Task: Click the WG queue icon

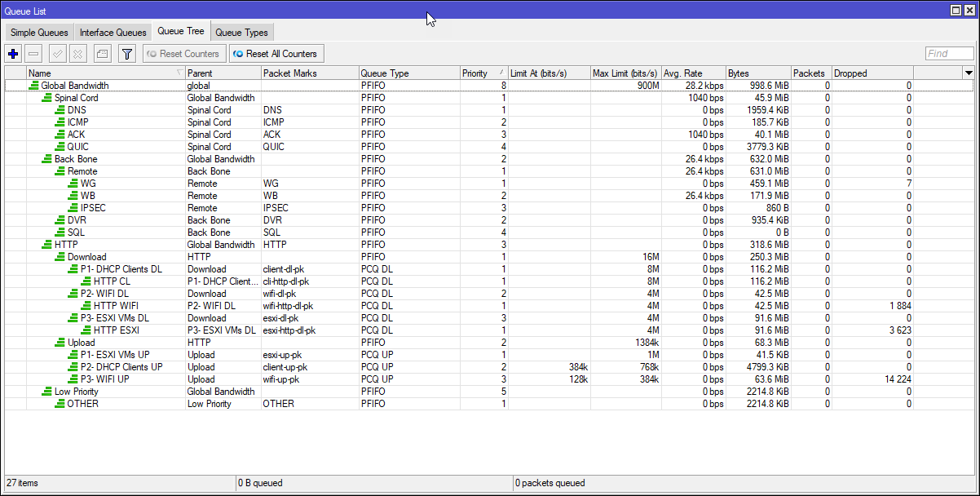Action: [73, 184]
